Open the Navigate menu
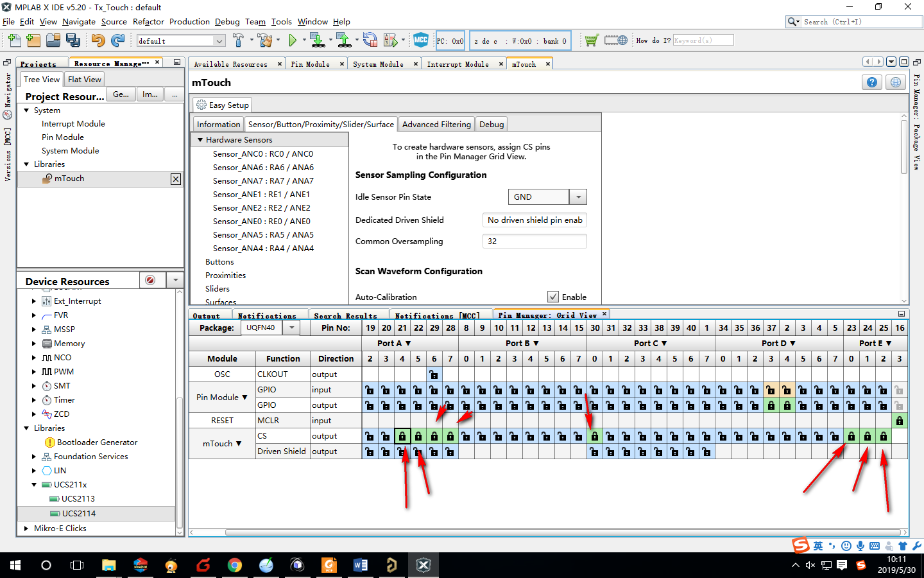 point(79,21)
